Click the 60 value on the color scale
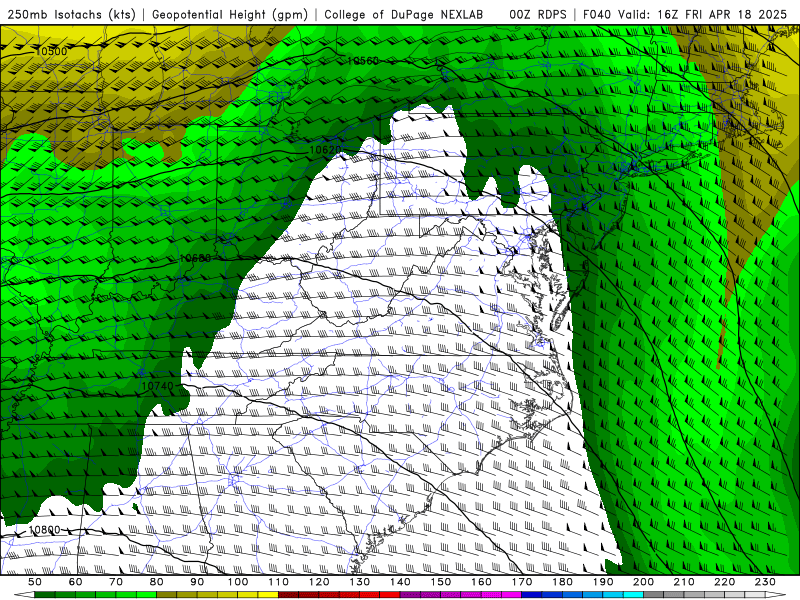 (x=76, y=582)
